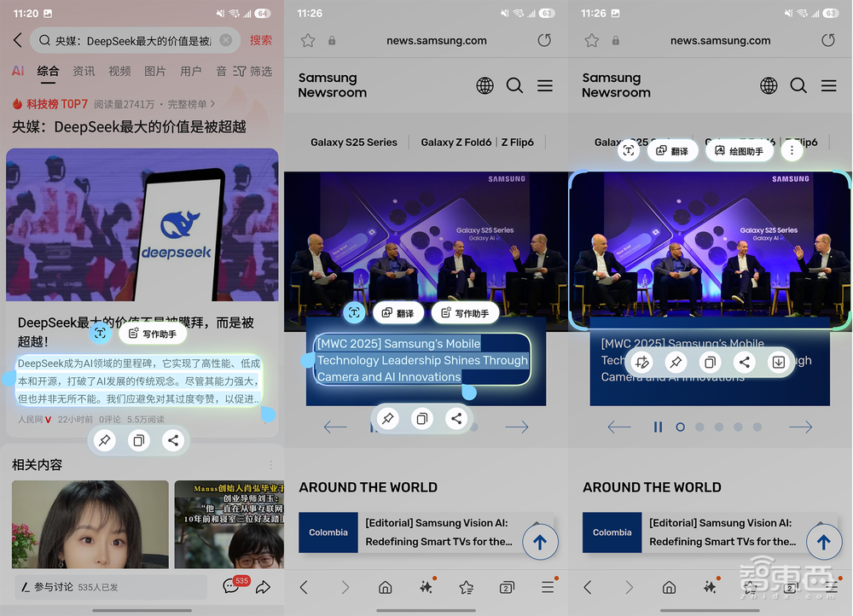
Task: Select the 用户 users tab
Action: [x=191, y=72]
